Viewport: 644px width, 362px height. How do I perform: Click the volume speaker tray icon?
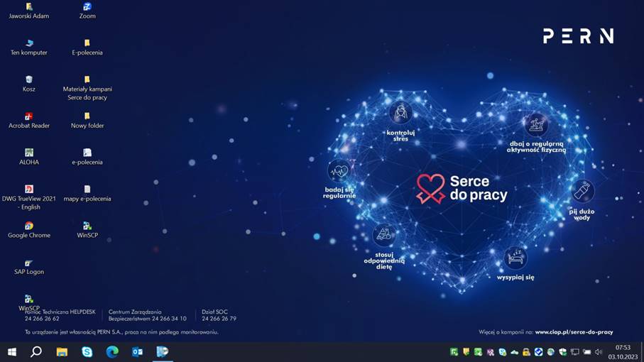599,352
